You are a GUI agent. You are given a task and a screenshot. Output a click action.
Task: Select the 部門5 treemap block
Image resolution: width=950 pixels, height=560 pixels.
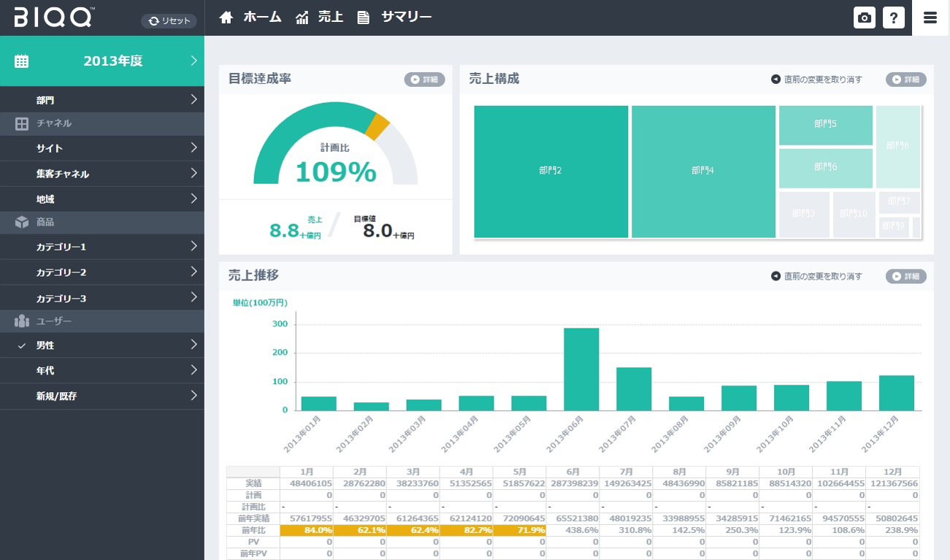(x=826, y=125)
